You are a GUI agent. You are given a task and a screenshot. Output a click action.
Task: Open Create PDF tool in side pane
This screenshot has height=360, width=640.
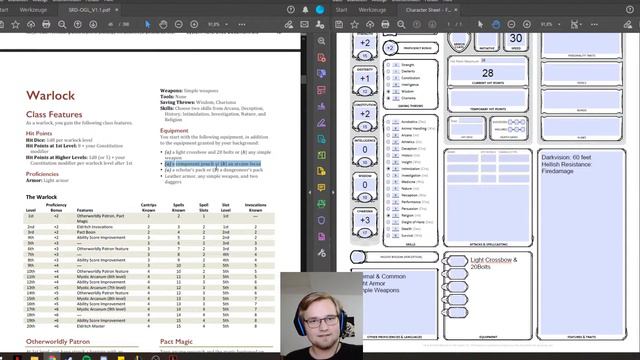point(322,58)
